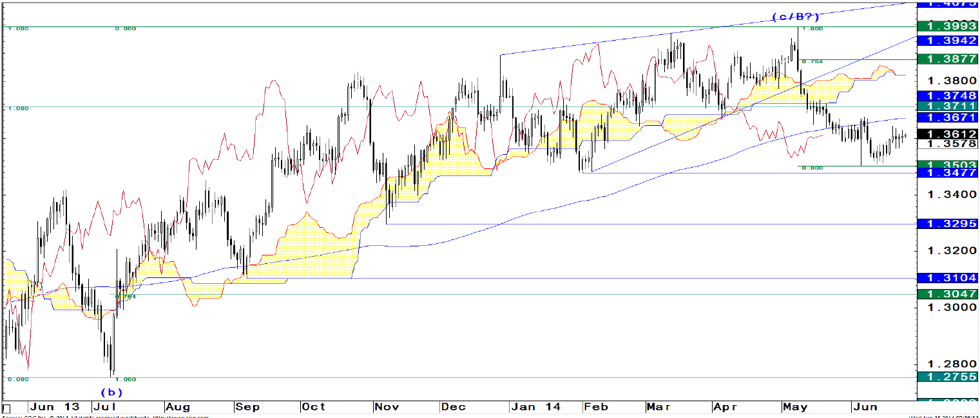This screenshot has height=418, width=980.
Task: Select the green 1.3503 price label
Action: 947,165
